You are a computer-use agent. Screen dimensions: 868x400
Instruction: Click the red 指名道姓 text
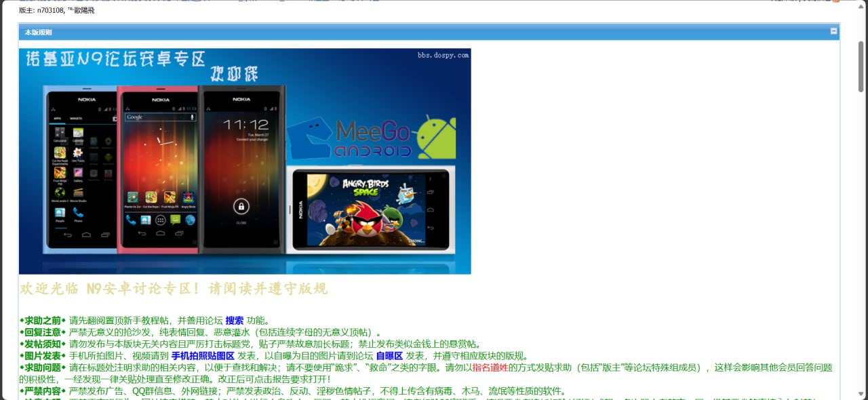pyautogui.click(x=490, y=367)
